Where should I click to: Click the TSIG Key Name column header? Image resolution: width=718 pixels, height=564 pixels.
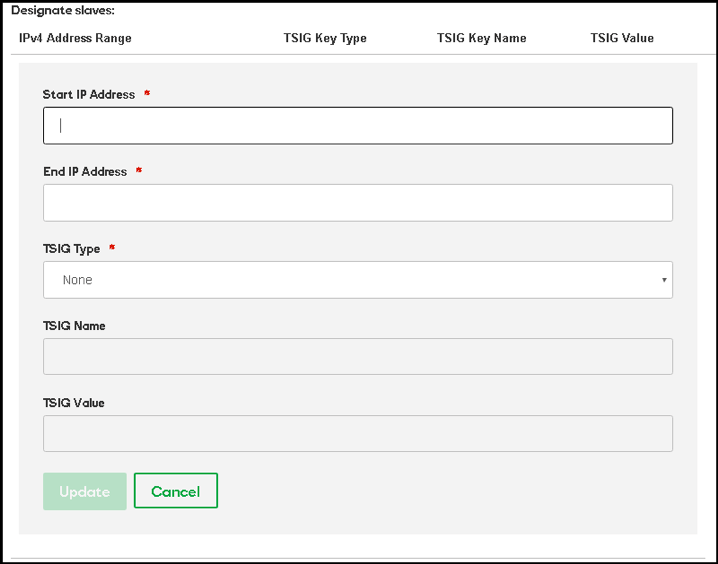[x=481, y=38]
